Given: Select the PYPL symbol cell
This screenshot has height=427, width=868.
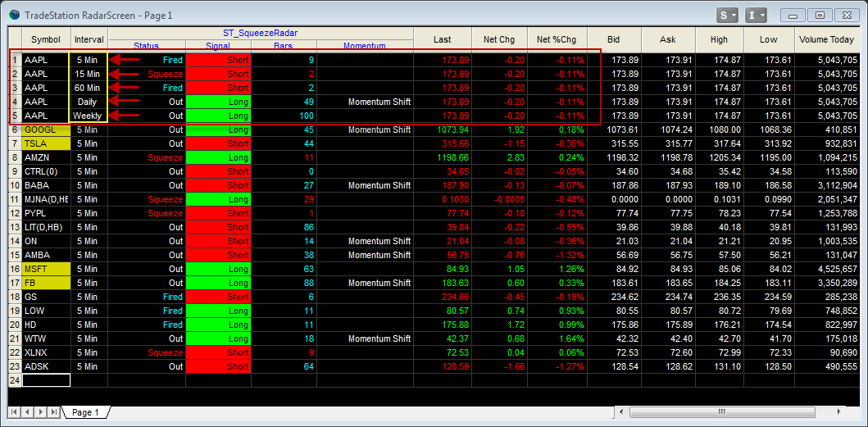Looking at the screenshot, I should (x=47, y=213).
